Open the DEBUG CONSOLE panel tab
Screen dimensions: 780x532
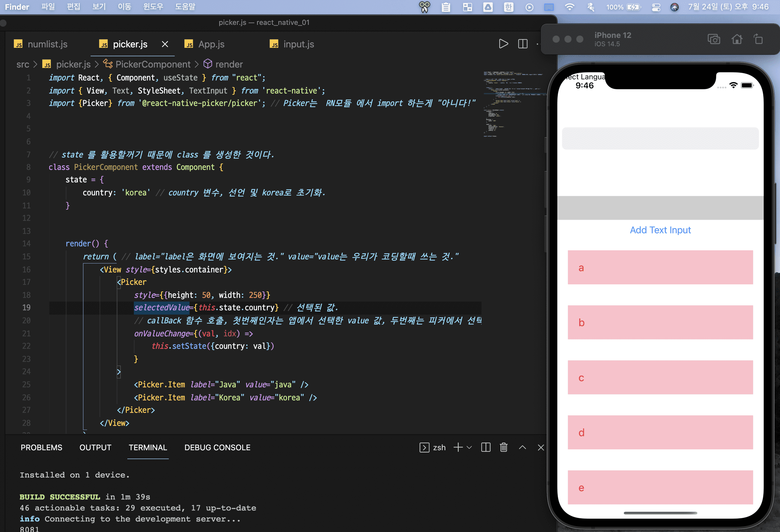coord(217,447)
